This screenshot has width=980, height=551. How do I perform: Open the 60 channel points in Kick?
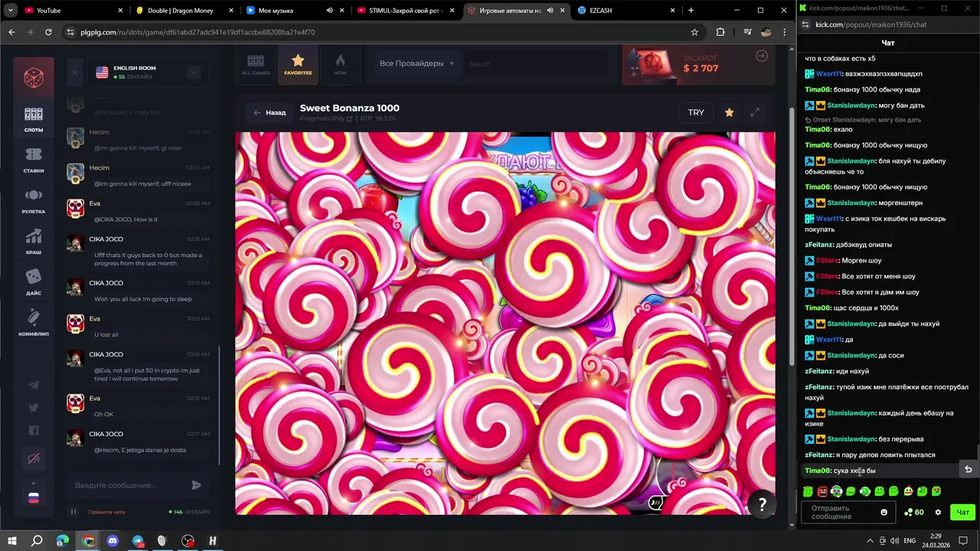(x=913, y=512)
